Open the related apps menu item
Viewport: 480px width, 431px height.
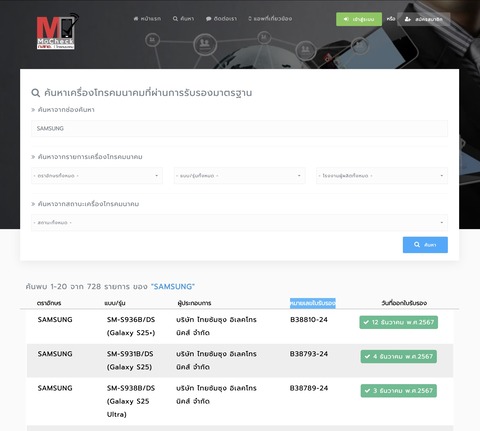pyautogui.click(x=270, y=19)
